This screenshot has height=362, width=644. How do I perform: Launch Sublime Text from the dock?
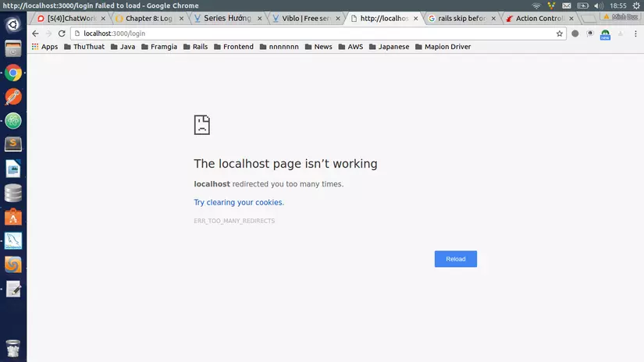tap(13, 144)
